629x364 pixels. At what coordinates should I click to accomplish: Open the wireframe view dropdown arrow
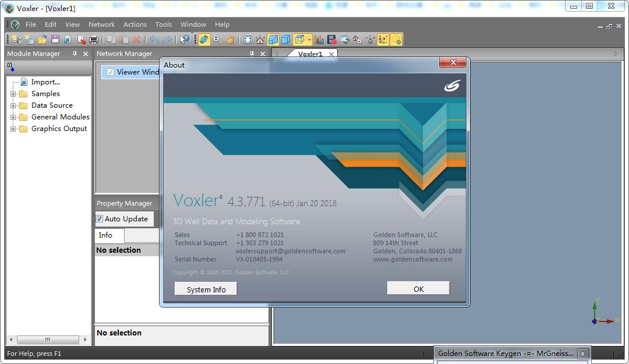click(x=309, y=40)
